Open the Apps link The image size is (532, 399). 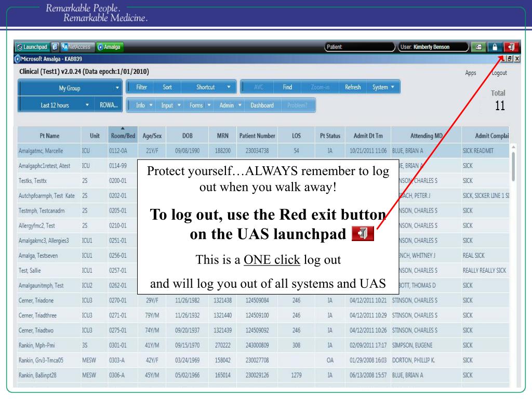470,73
